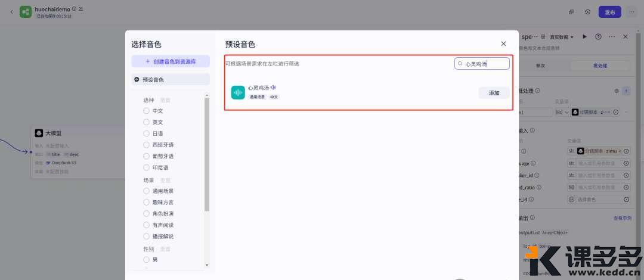This screenshot has height=280, width=644.
Task: Switch to the 批处理 tab
Action: 600,66
